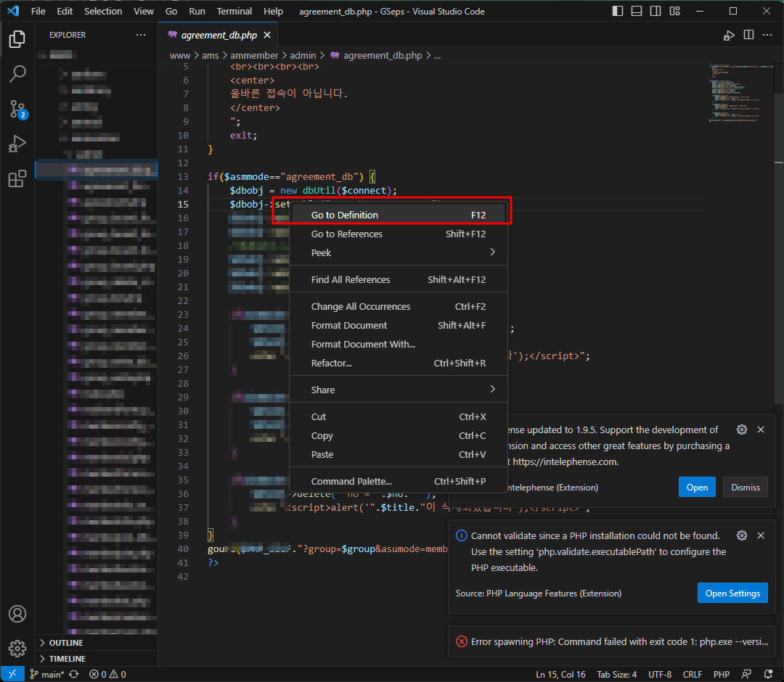The height and width of the screenshot is (682, 784).
Task: Toggle the primary side bar layout icon
Action: 618,11
